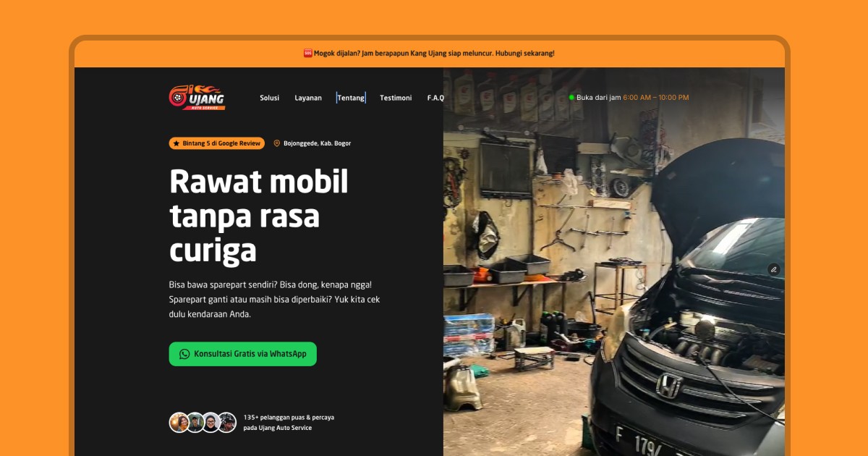Click the green open-status dot
The image size is (868, 456).
click(x=571, y=97)
